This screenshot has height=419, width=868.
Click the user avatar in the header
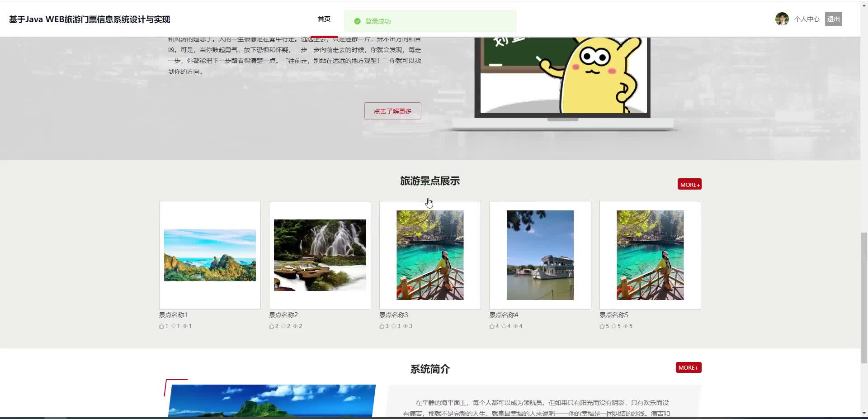(782, 19)
